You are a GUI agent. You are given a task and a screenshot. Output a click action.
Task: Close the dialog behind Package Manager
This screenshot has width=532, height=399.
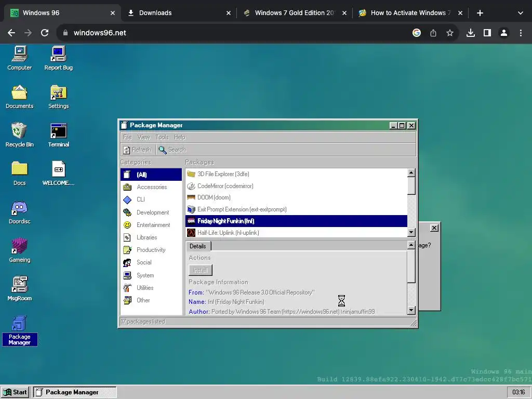[434, 228]
